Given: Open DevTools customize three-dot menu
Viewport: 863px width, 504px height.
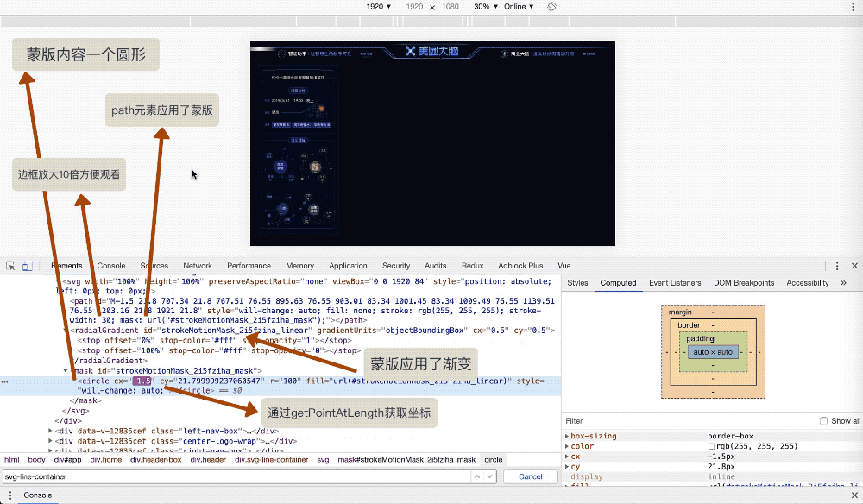Looking at the screenshot, I should point(836,266).
